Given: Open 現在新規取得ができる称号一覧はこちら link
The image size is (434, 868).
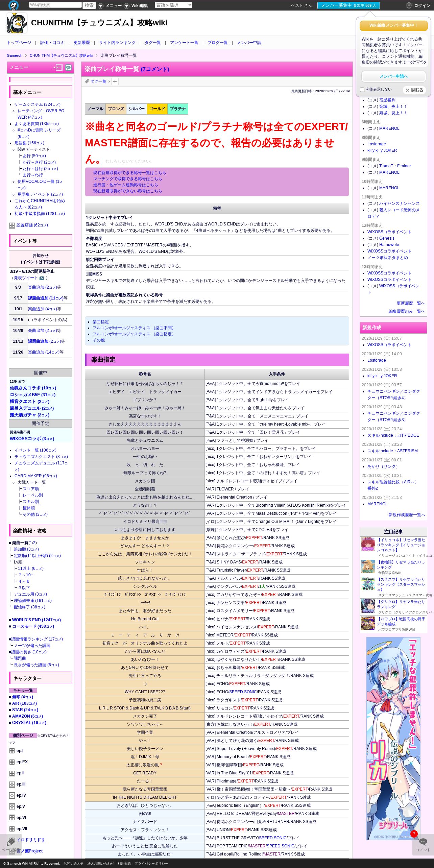Looking at the screenshot, I should point(129,173).
